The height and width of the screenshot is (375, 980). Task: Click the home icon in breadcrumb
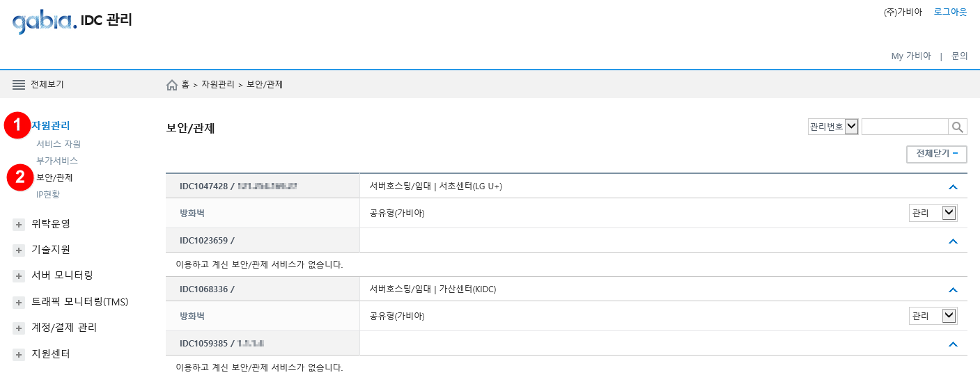[172, 85]
